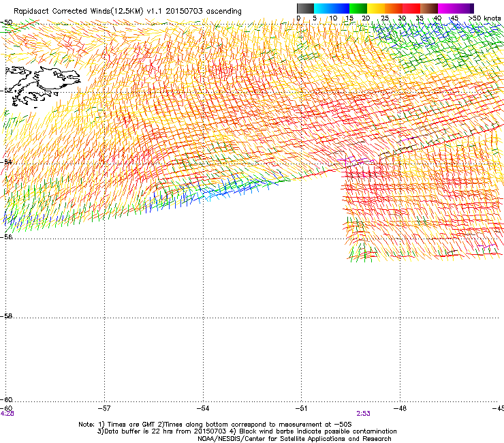Click the '-56' latitude axis label

tap(6, 236)
